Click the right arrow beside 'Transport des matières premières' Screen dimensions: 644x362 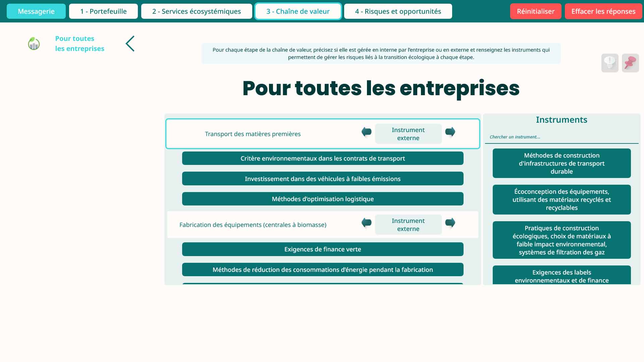[x=450, y=132]
